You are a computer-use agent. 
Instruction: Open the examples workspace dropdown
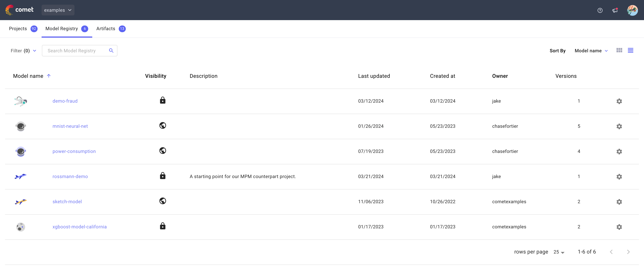[x=58, y=10]
